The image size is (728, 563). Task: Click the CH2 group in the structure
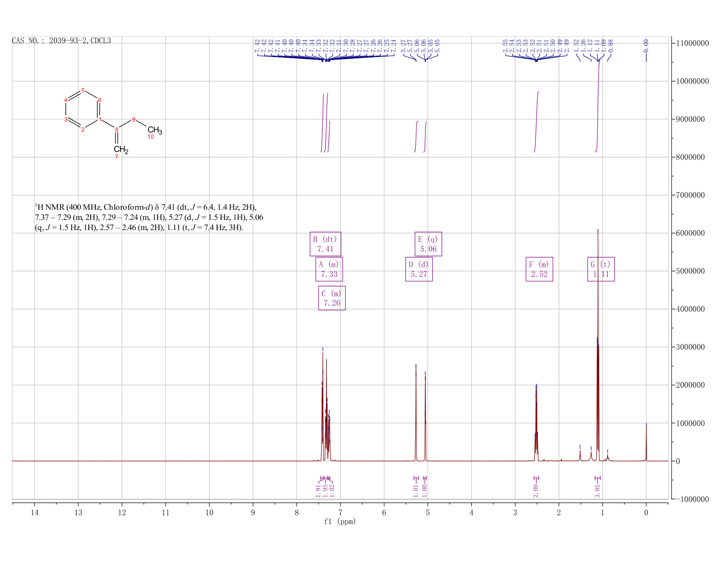(121, 150)
